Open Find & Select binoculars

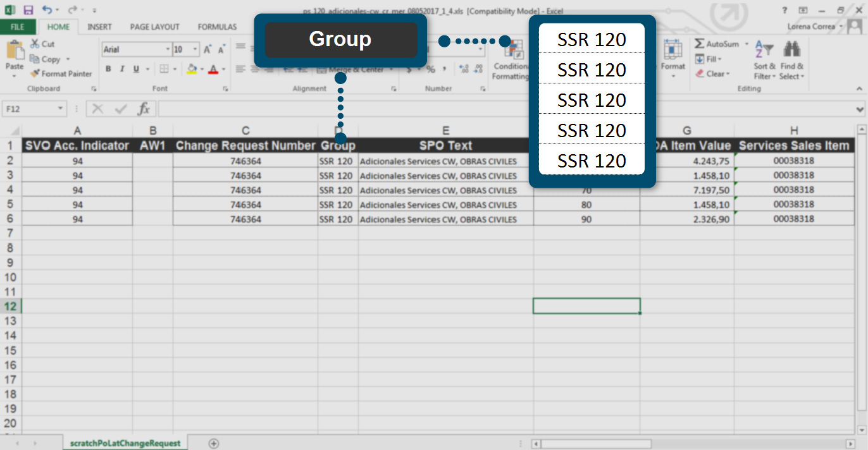(x=792, y=49)
